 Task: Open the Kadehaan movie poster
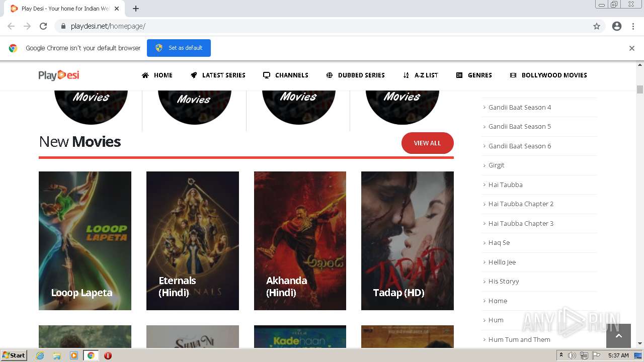coord(300,336)
